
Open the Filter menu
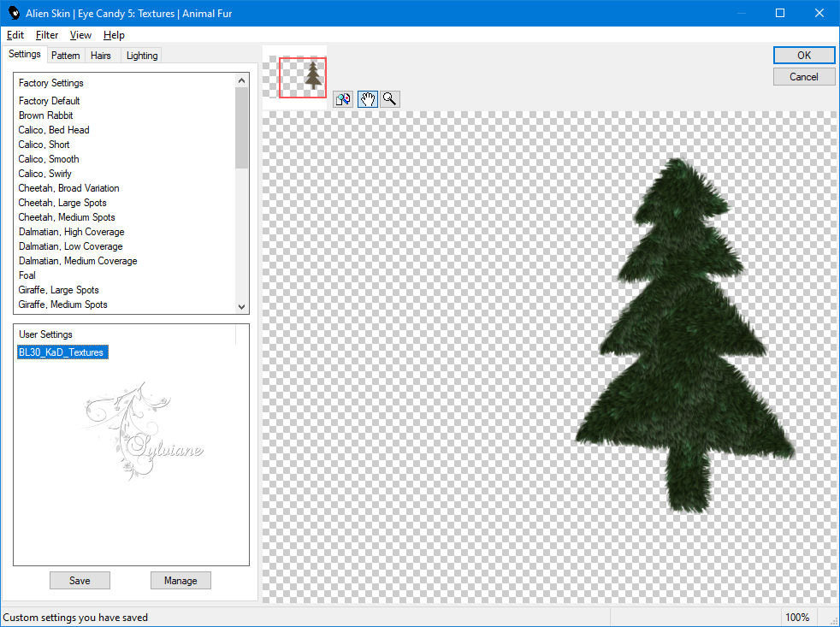pos(46,35)
